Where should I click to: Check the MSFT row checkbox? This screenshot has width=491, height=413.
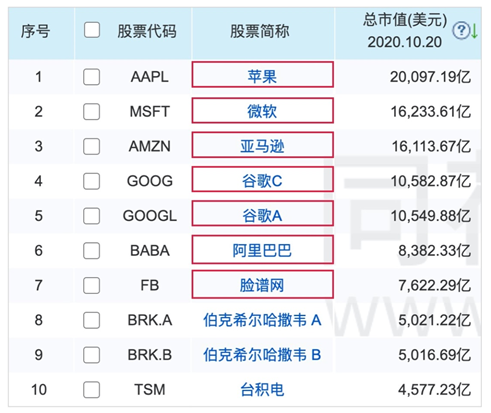(92, 111)
